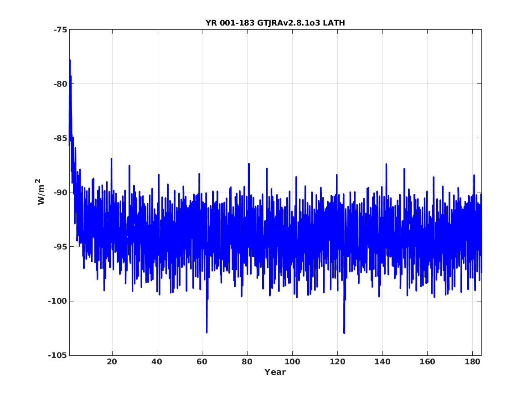Viewport: 532px width, 399px height.
Task: Click the y-axis tick label -75
Action: click(x=60, y=30)
